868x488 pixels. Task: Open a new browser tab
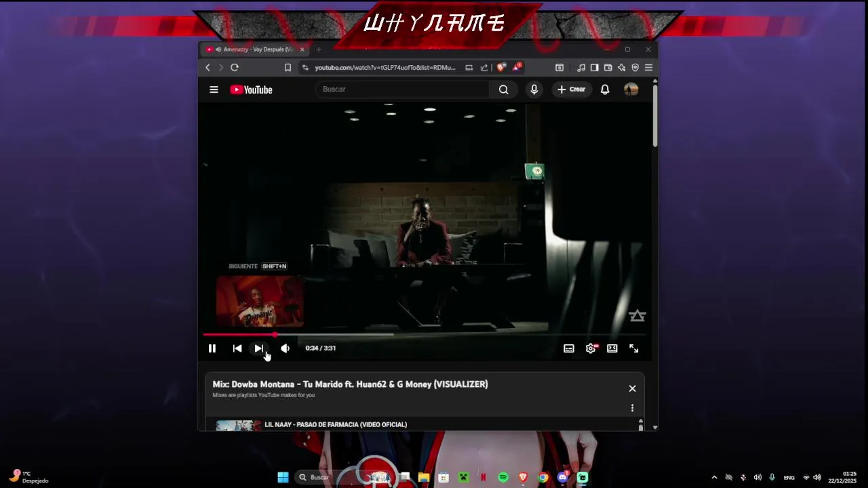pos(319,49)
